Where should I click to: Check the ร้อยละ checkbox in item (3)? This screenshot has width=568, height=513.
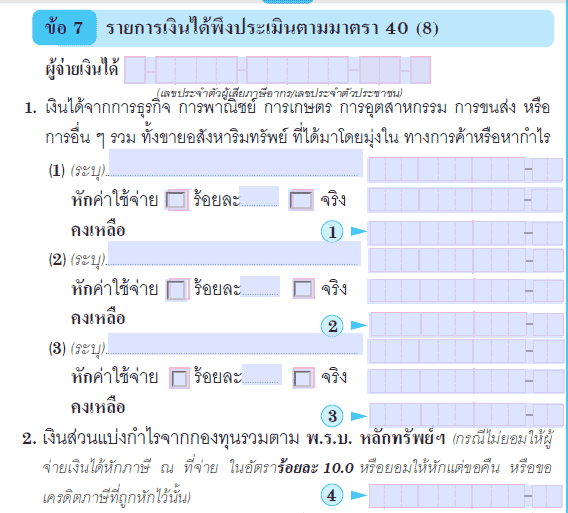[179, 378]
